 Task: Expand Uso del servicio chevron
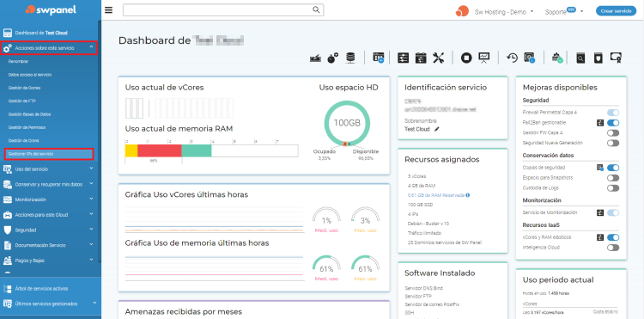(x=91, y=169)
